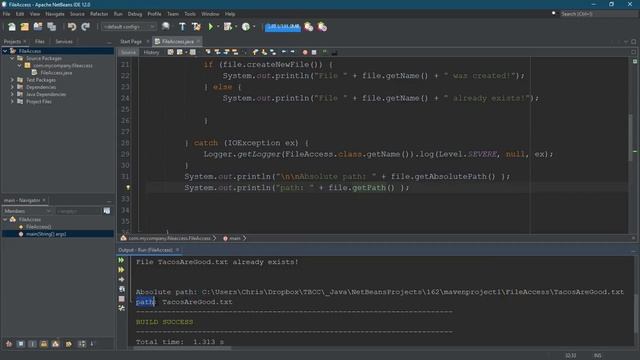The image size is (640, 360).
Task: Toggle Show Inner Classes in Navigator
Action: (x=56, y=344)
